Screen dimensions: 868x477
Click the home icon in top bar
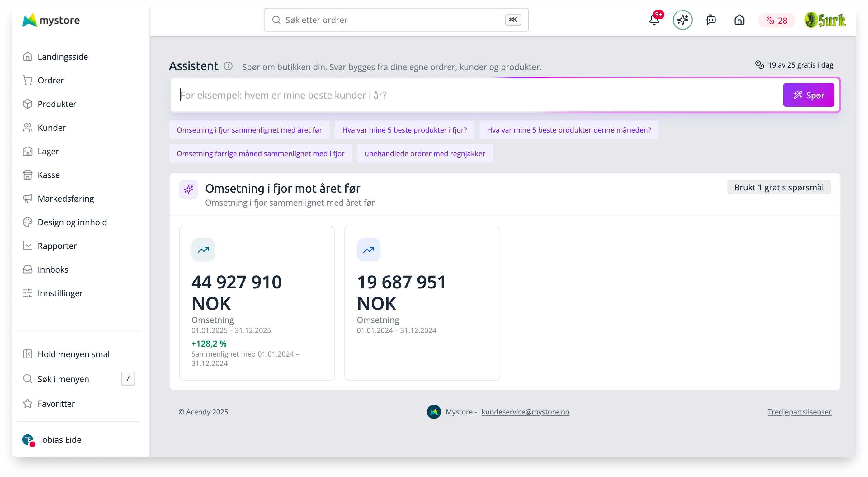pyautogui.click(x=739, y=20)
